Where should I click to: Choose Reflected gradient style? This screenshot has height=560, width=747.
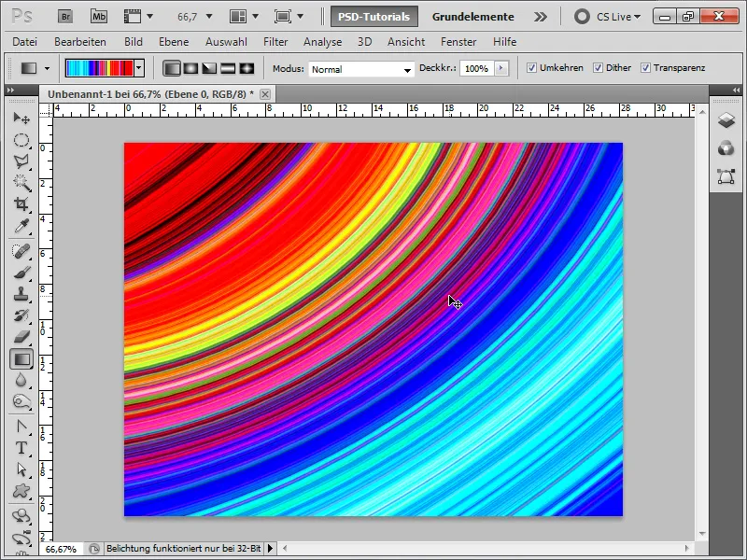228,68
